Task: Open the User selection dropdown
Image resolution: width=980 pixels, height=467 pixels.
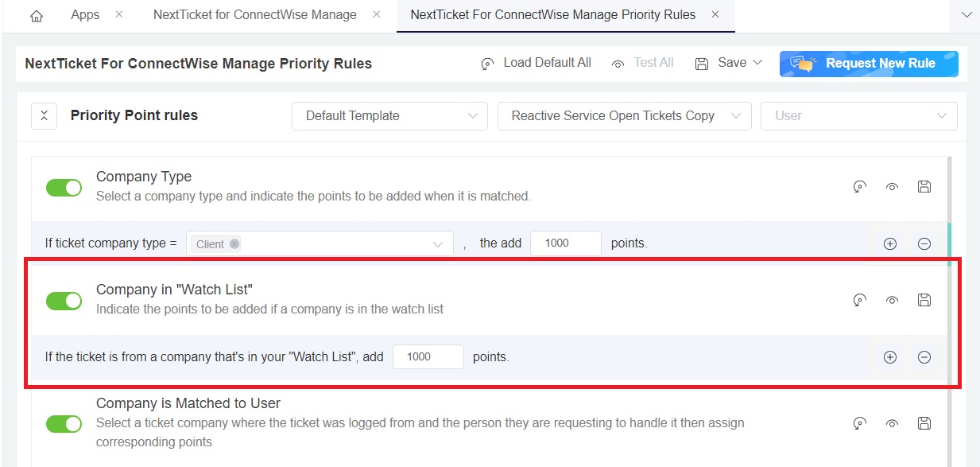Action: (x=858, y=115)
